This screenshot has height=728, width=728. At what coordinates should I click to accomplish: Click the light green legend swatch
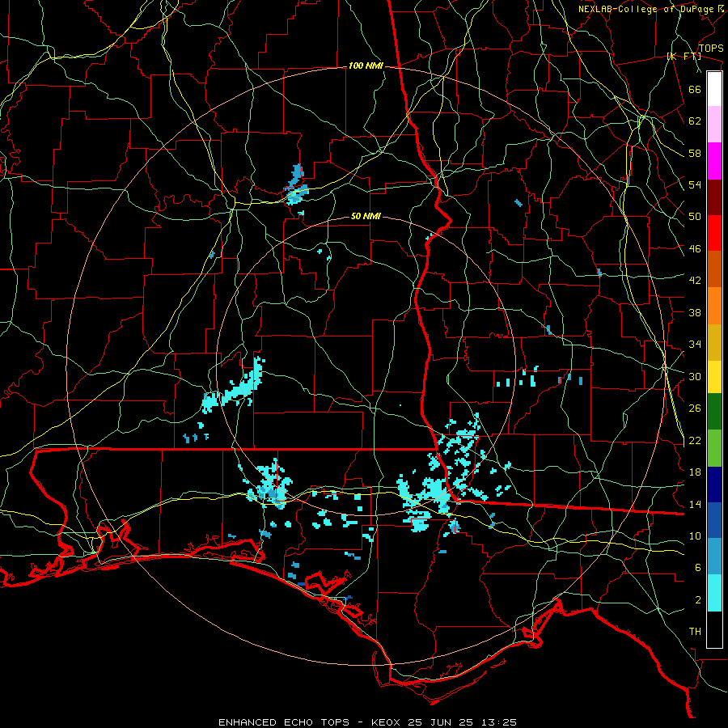714,447
